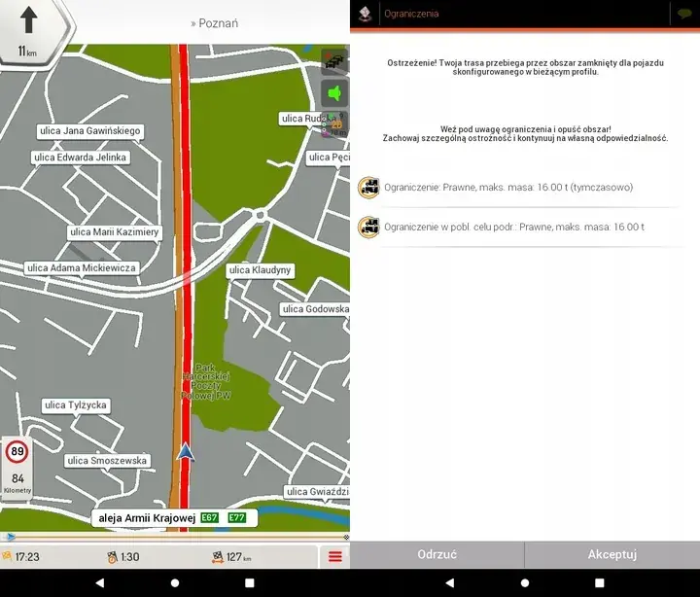Tap the traffic info car icon
This screenshot has height=597, width=700.
click(334, 61)
